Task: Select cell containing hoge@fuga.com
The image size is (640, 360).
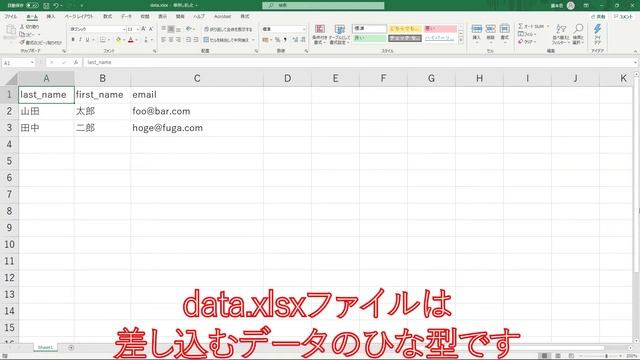Action: point(197,128)
